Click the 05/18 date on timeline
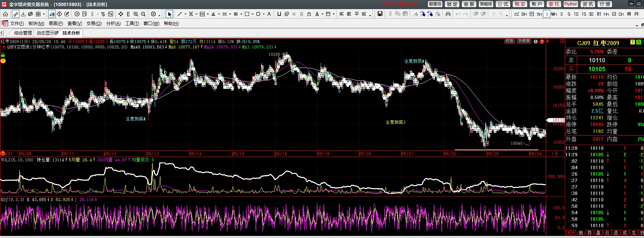Screen dimensions: 644x238 [x=281, y=154]
